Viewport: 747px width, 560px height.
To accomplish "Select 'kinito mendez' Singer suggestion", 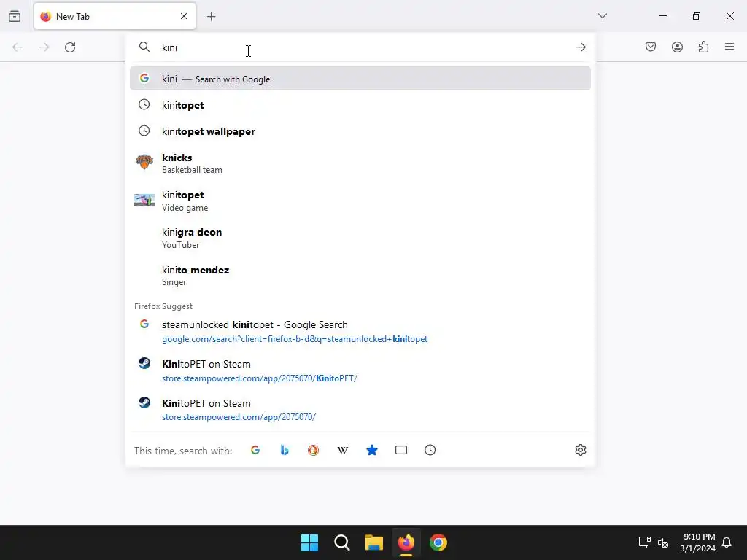I will coord(360,275).
